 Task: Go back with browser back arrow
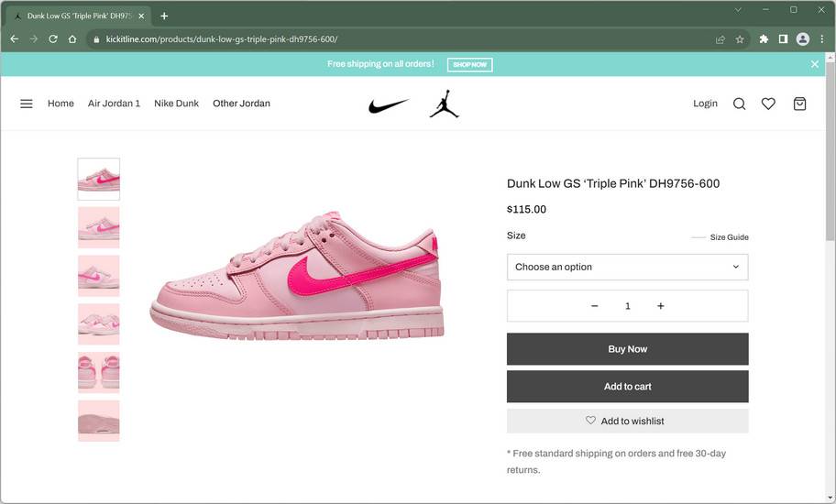15,38
